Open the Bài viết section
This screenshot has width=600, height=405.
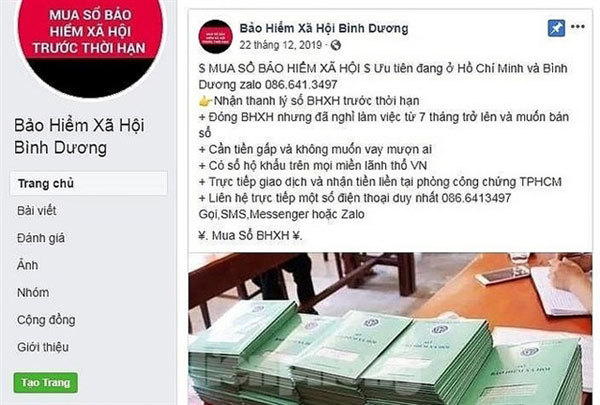click(37, 211)
